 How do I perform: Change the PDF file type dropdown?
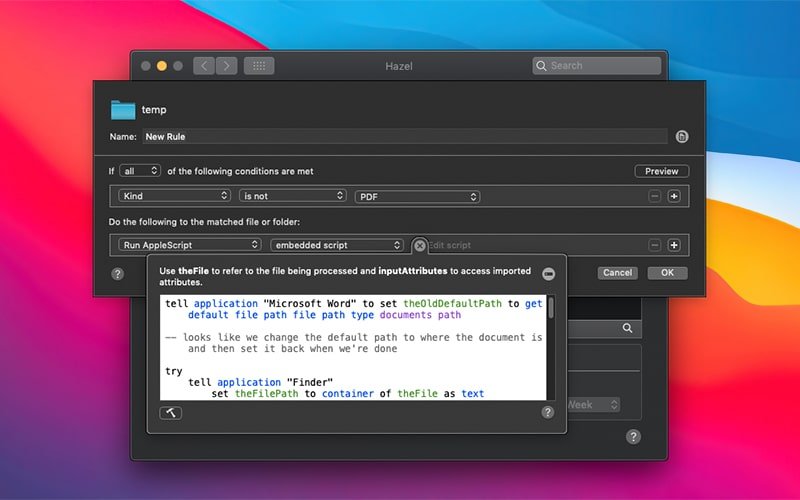point(417,196)
